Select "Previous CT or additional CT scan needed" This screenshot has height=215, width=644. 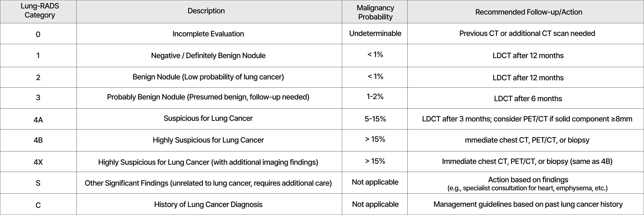click(527, 34)
